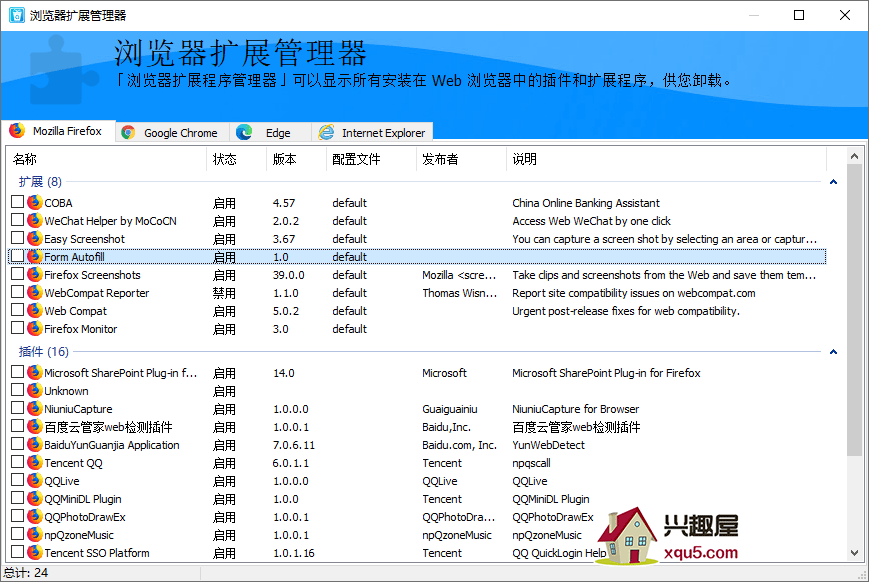Open the Google Chrome tab

coord(172,132)
